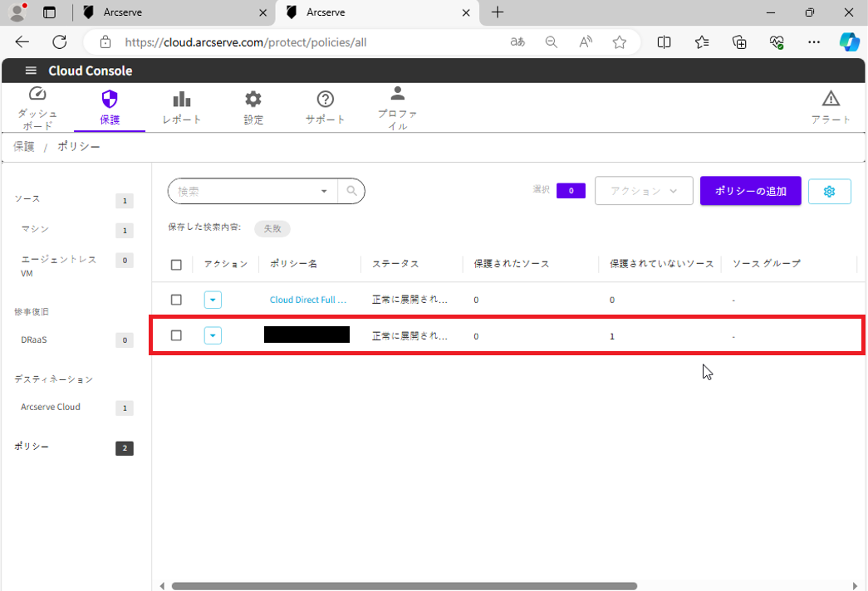Select Arcserve Cloud in the left sidebar

pos(51,408)
